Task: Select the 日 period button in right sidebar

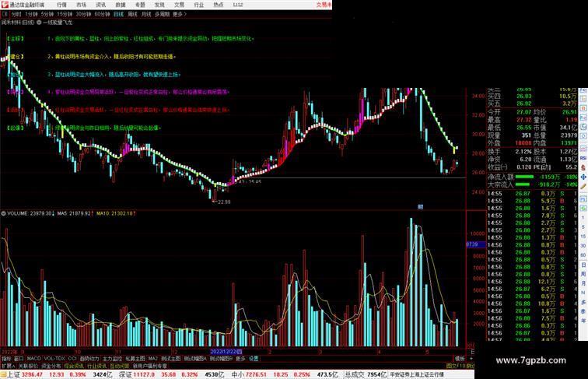Action: point(583,265)
